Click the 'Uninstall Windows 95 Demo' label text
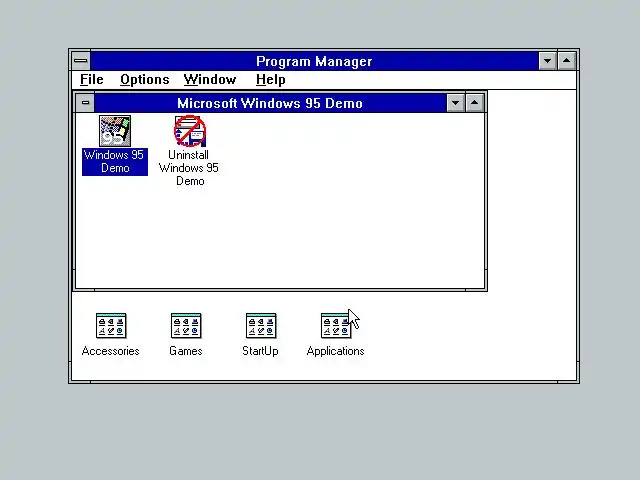This screenshot has width=640, height=480. [189, 168]
